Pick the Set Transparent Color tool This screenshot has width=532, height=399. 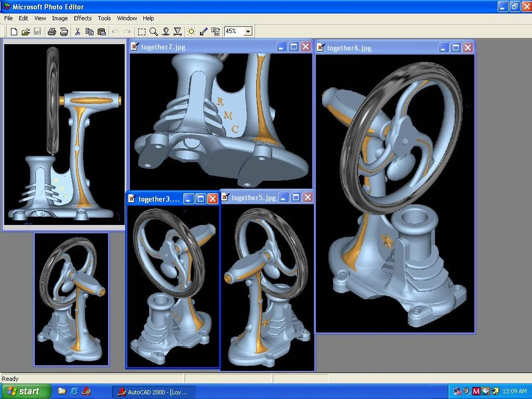[204, 32]
